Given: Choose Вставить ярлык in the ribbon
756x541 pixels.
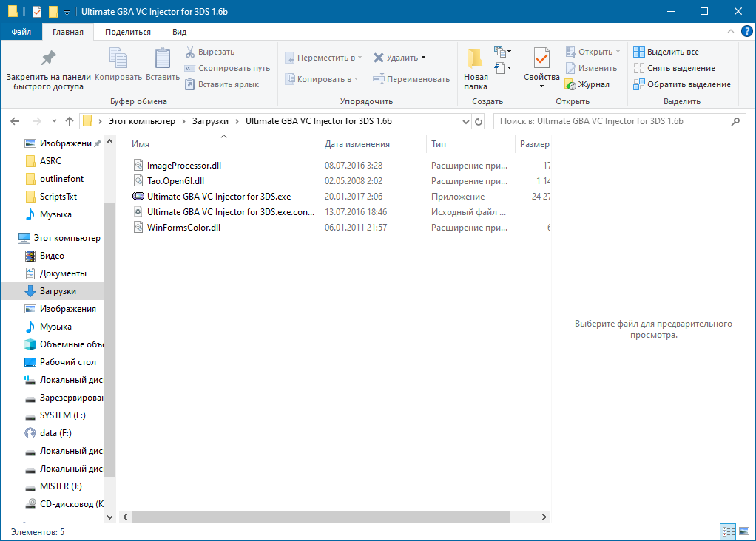Looking at the screenshot, I should tap(222, 84).
